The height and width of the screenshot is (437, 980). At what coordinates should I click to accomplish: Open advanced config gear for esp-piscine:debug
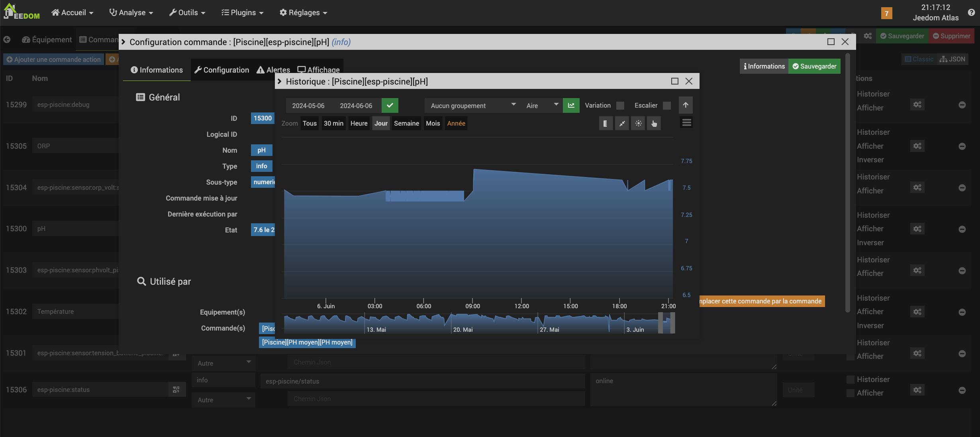click(917, 104)
